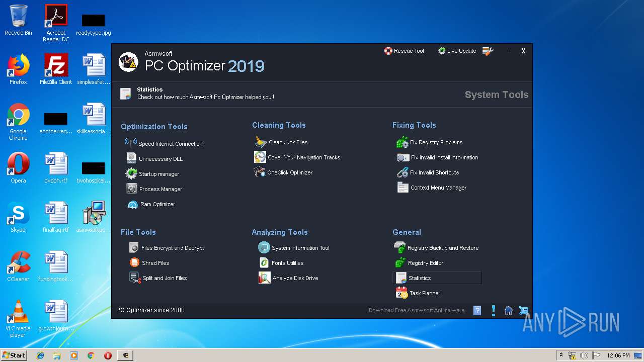Select the Firefox desktop shortcut

click(x=18, y=69)
